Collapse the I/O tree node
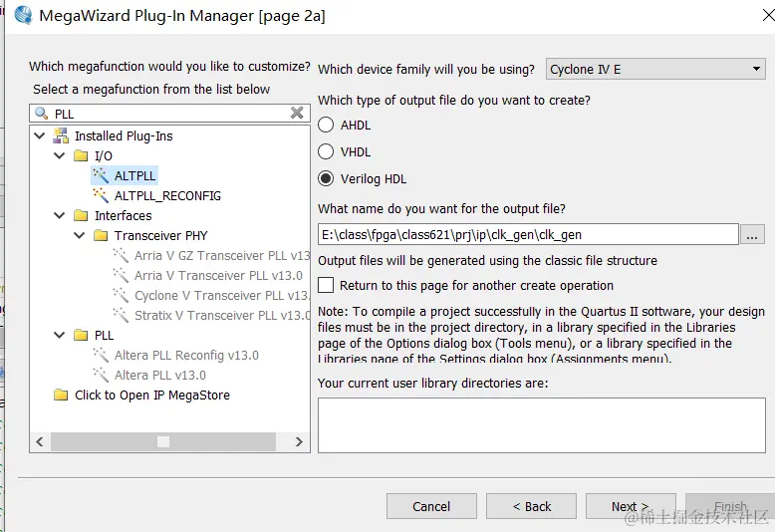This screenshot has height=532, width=775. click(60, 155)
